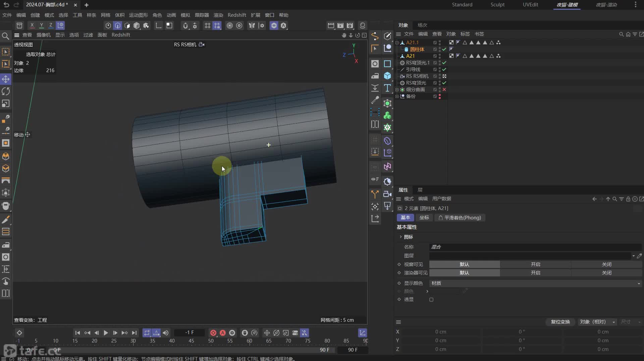Click timeline ruler at frame 45
This screenshot has width=644, height=361.
[x=191, y=341]
